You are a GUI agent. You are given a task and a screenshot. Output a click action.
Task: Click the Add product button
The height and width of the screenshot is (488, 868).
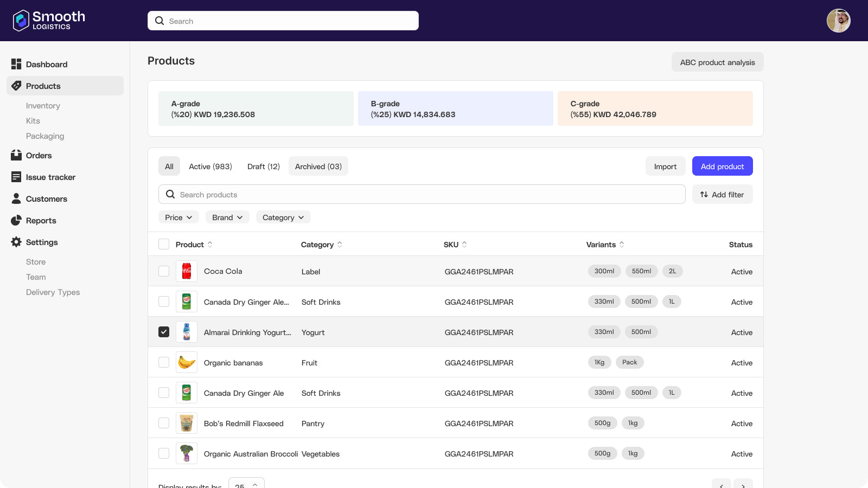pos(722,166)
